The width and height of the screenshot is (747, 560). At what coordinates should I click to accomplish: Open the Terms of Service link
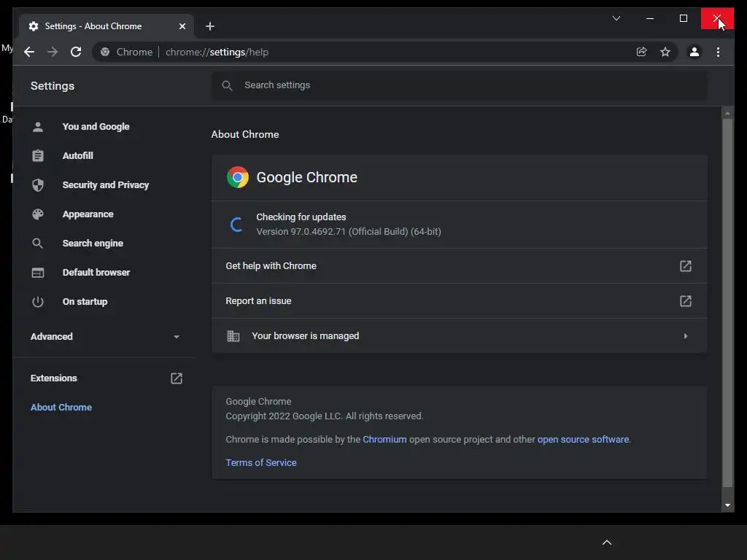click(x=261, y=462)
